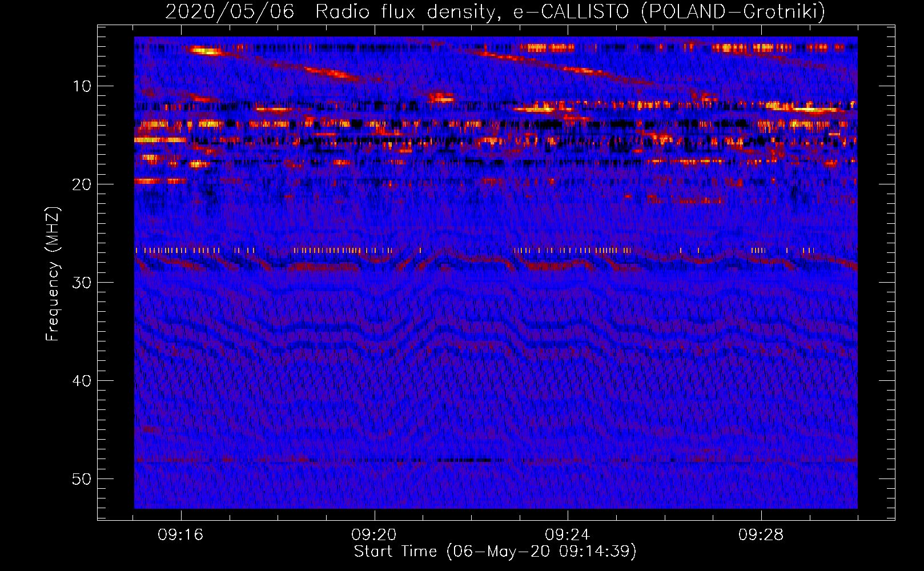
Task: Click the 50 MHz frequency tick label
Action: [x=82, y=479]
